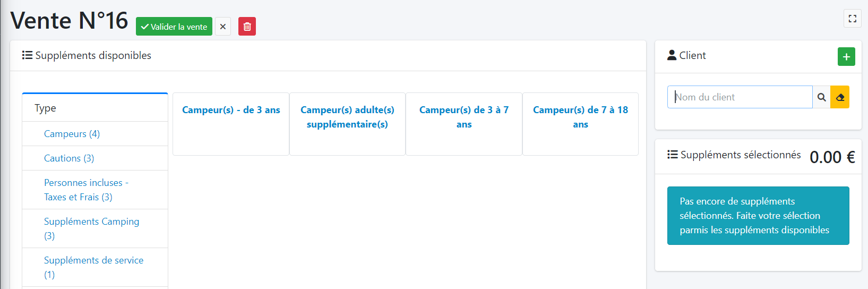This screenshot has width=868, height=289.
Task: Select Suppléments de service (1) category
Action: click(93, 267)
